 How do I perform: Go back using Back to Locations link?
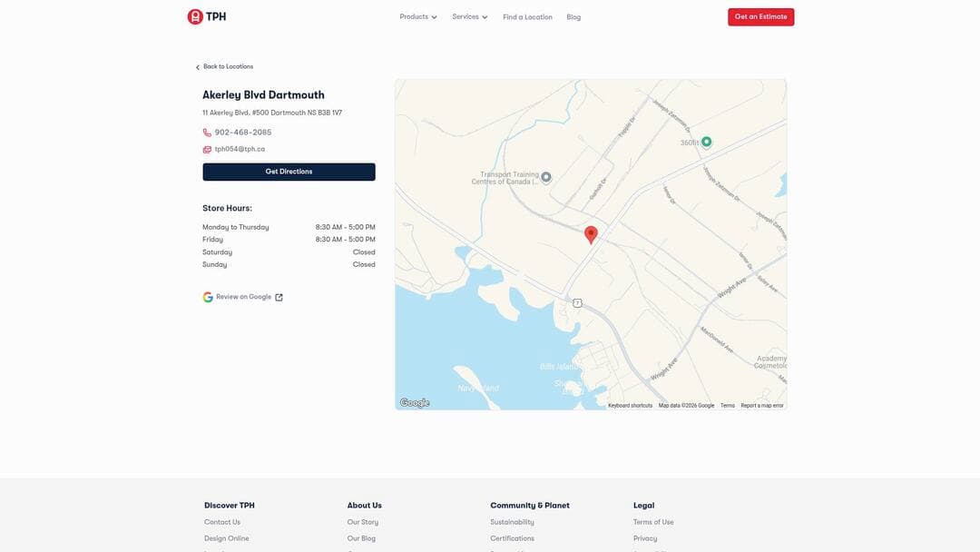[224, 64]
